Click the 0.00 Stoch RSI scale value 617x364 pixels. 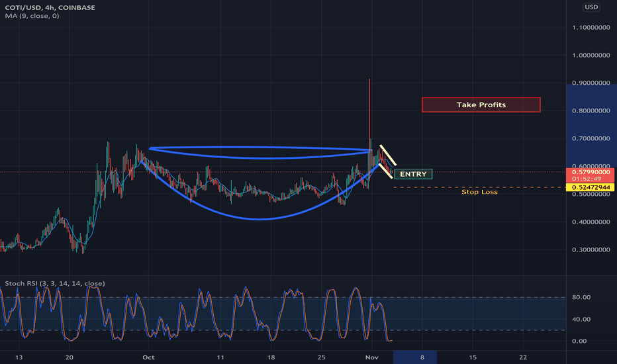coord(579,341)
